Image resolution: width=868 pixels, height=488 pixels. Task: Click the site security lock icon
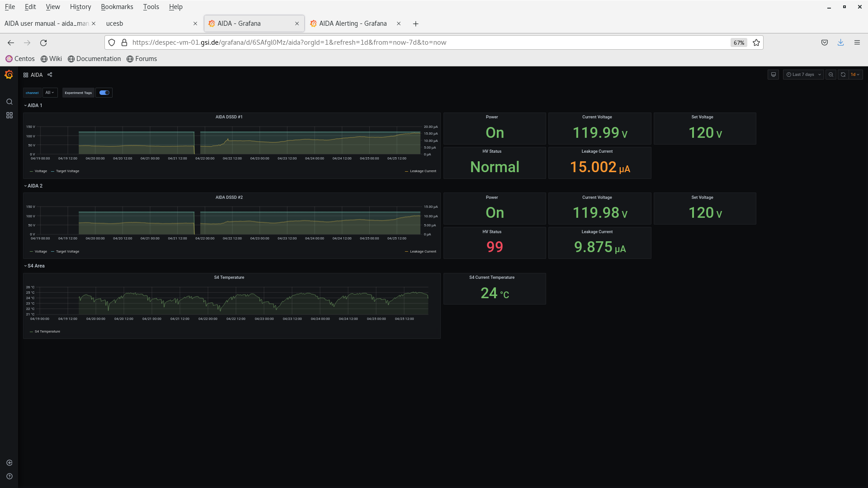(x=124, y=42)
